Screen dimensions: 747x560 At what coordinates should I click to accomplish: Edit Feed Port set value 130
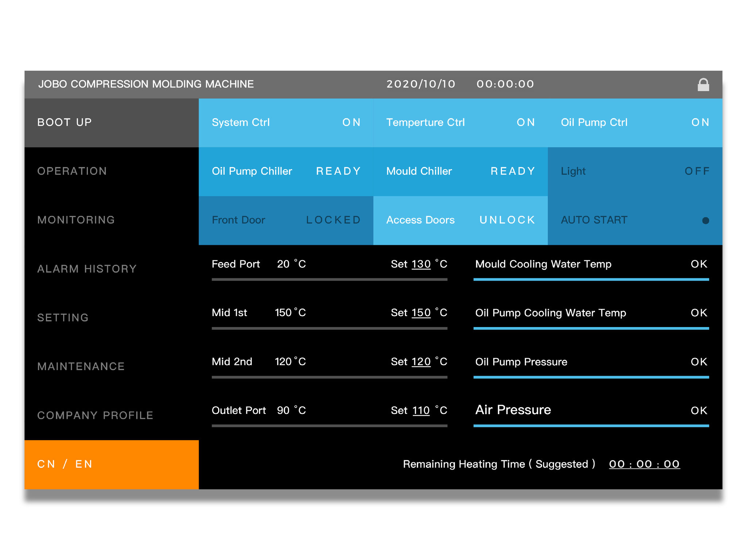tap(421, 264)
